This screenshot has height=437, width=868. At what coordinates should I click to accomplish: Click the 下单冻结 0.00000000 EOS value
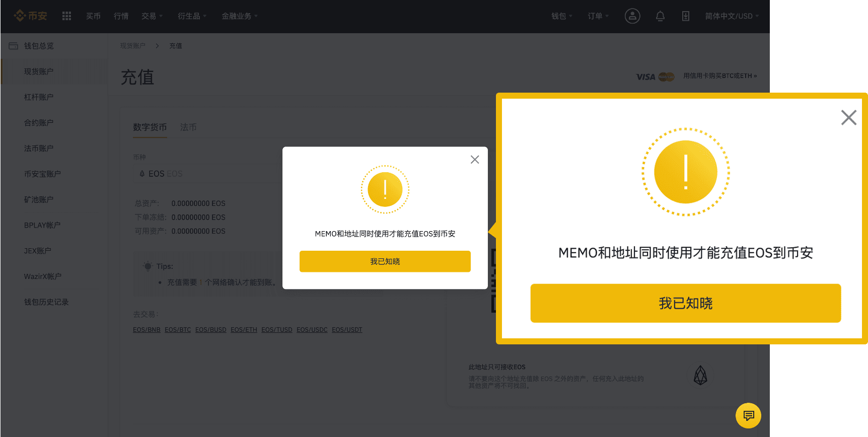(198, 217)
